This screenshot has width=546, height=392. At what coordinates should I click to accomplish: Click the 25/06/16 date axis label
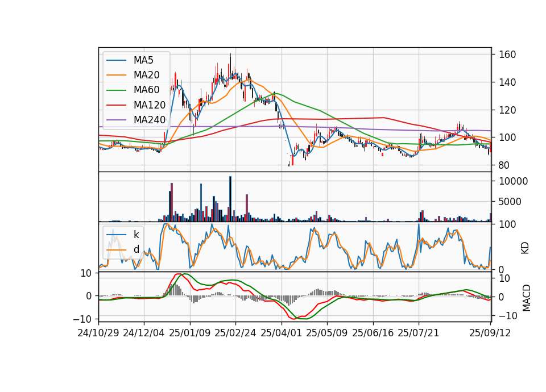coord(373,333)
